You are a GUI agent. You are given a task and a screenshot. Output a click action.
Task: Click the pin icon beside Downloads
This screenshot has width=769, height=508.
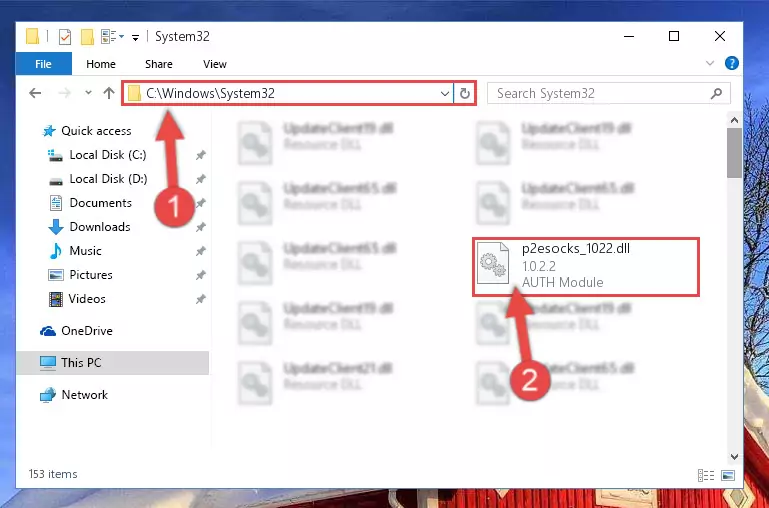click(200, 228)
